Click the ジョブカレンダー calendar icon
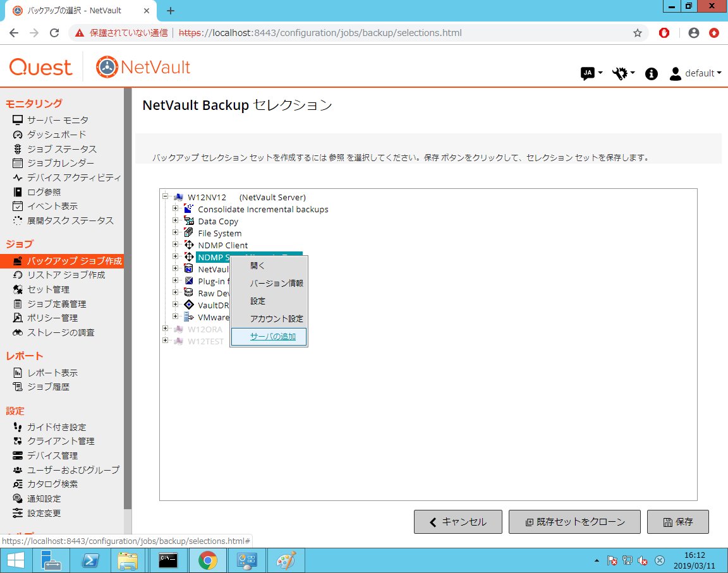The height and width of the screenshot is (573, 728). (18, 163)
